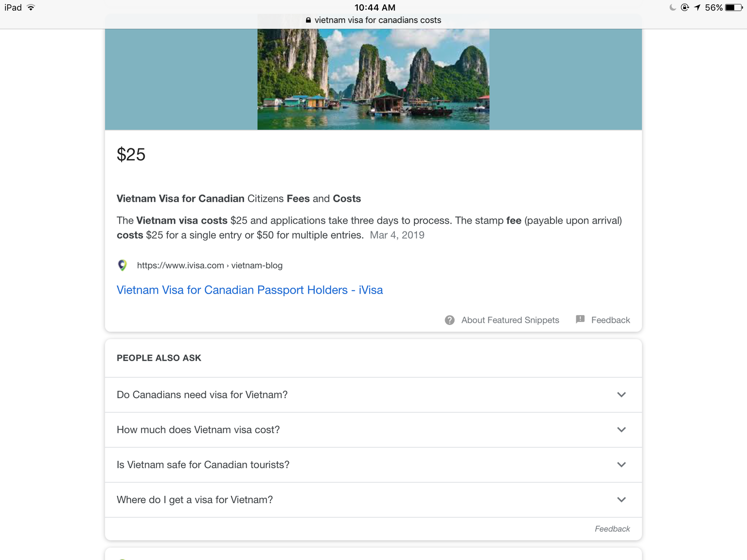Click Feedback link below the featured snippet
This screenshot has width=747, height=560.
click(x=610, y=320)
